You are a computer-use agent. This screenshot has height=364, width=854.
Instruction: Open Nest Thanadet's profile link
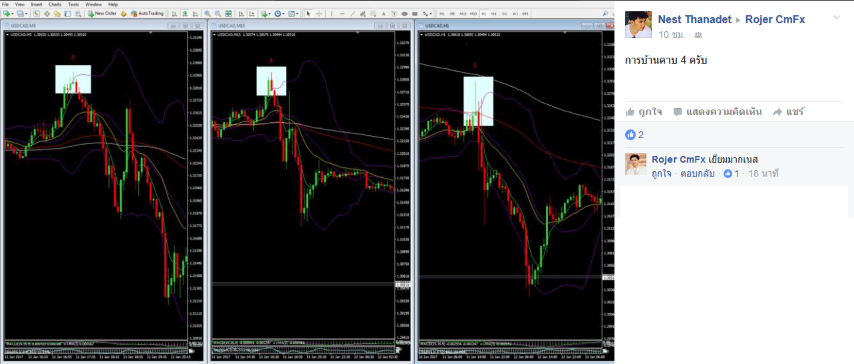694,20
